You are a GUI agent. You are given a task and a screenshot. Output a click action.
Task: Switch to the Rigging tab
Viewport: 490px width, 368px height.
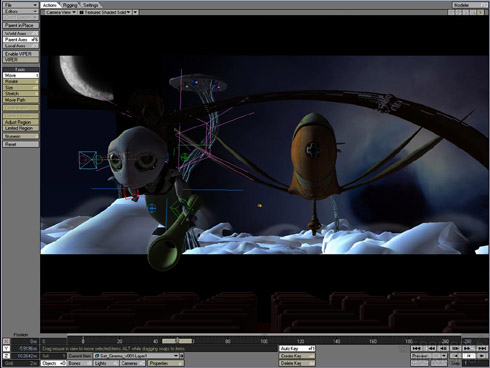point(70,5)
